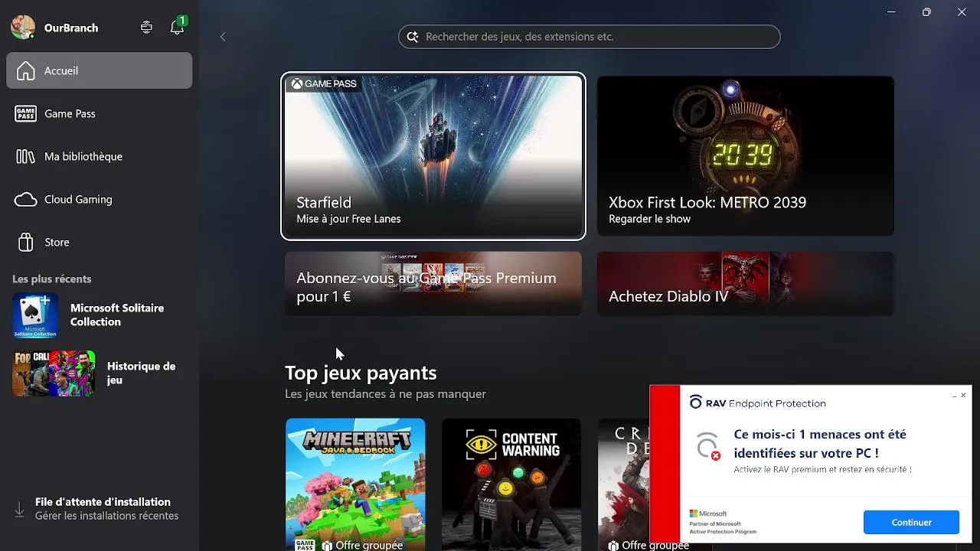Open Ma bibliothèque in the sidebar
The width and height of the screenshot is (980, 551).
coord(100,156)
